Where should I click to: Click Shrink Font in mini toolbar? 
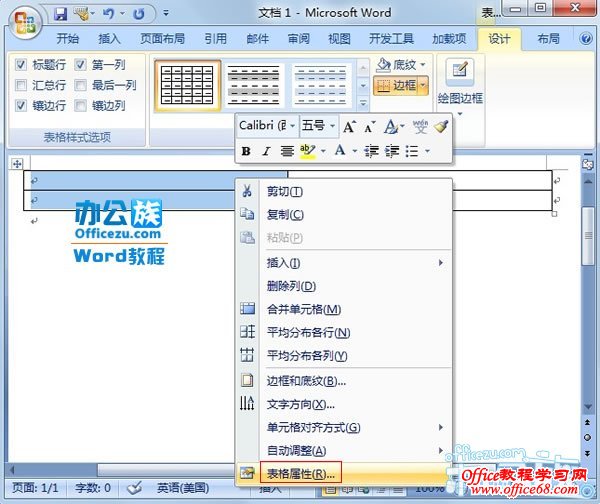tap(369, 127)
